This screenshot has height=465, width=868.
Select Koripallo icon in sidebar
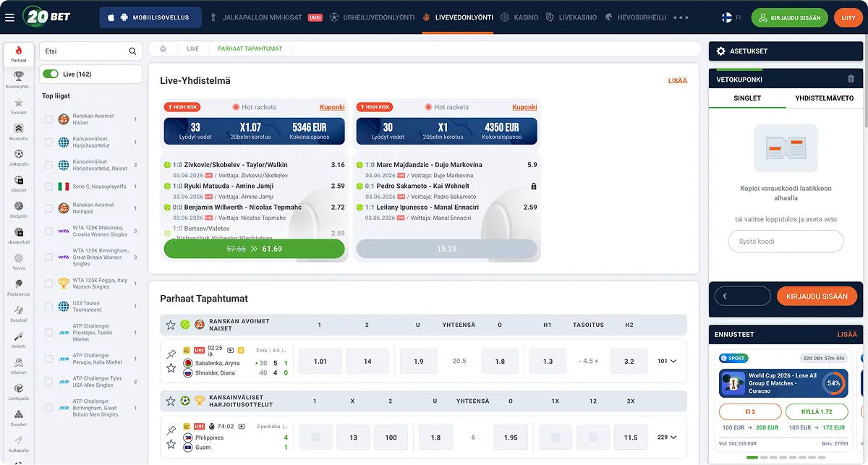point(19,210)
